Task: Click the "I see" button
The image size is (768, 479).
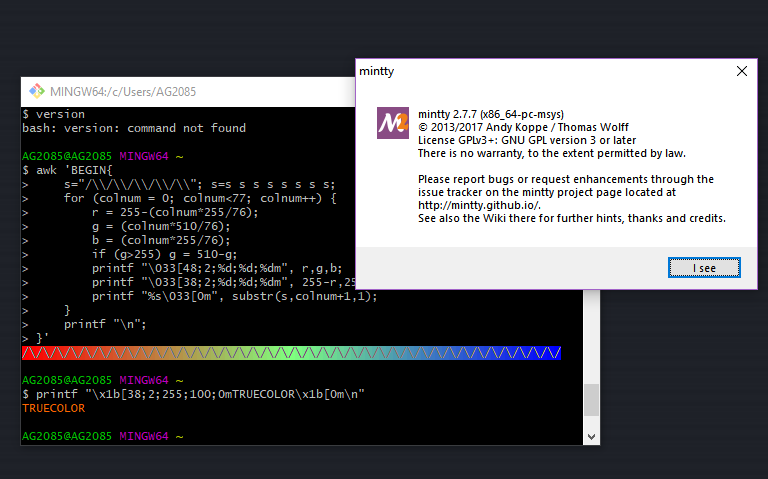Action: click(704, 267)
